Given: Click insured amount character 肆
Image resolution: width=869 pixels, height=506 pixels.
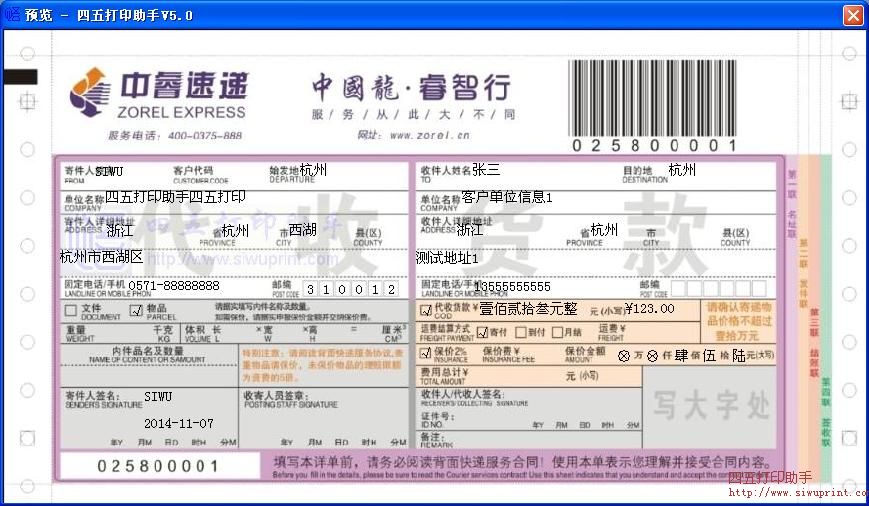Looking at the screenshot, I should [x=681, y=355].
